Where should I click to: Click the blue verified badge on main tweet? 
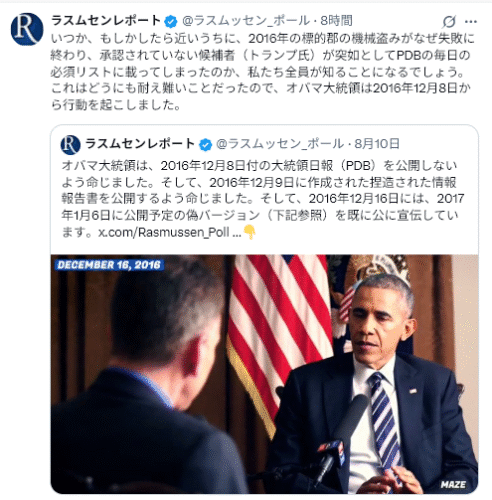tap(171, 21)
